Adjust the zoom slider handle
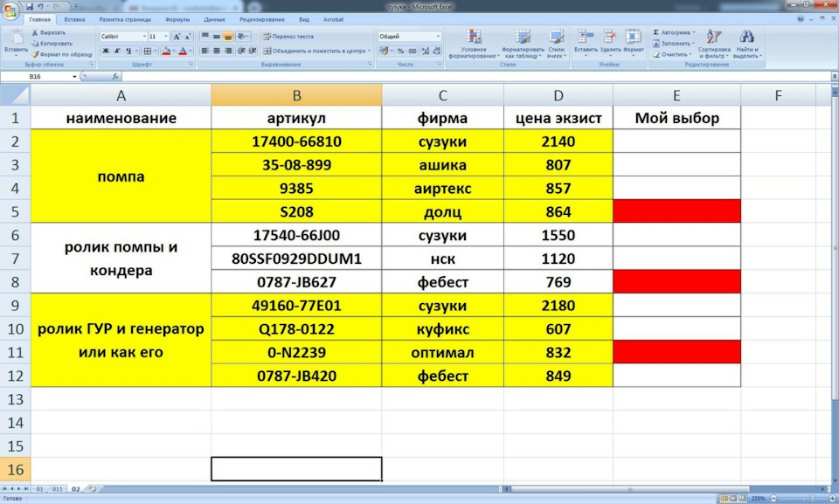The width and height of the screenshot is (839, 504). [812, 498]
